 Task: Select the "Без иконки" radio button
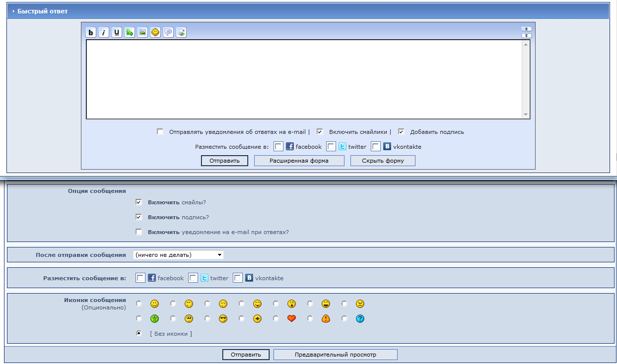(139, 334)
